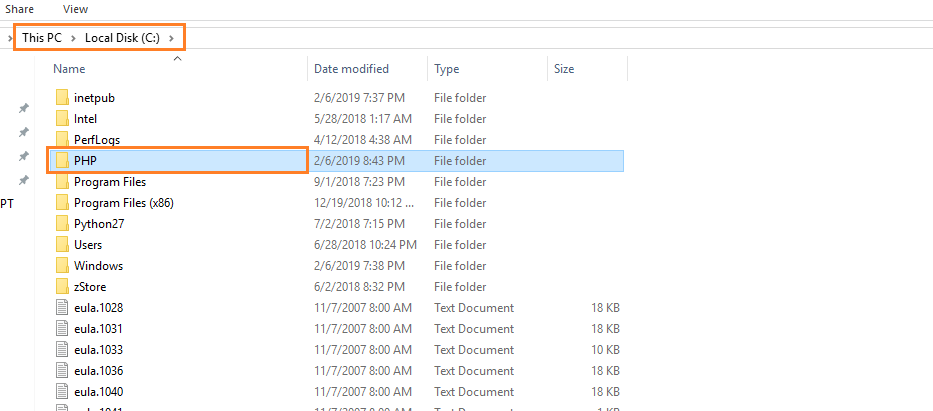Expand the chevron after This PC

[x=73, y=38]
